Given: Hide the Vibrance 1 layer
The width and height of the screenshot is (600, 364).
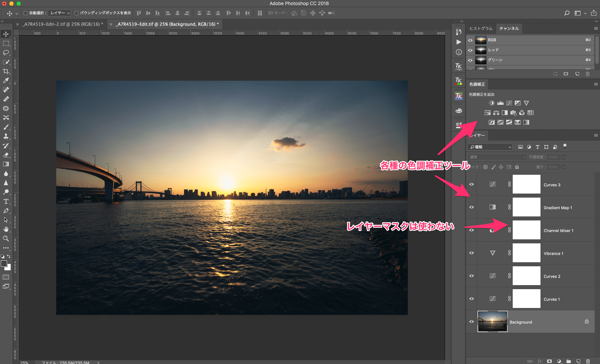Looking at the screenshot, I should tap(471, 253).
